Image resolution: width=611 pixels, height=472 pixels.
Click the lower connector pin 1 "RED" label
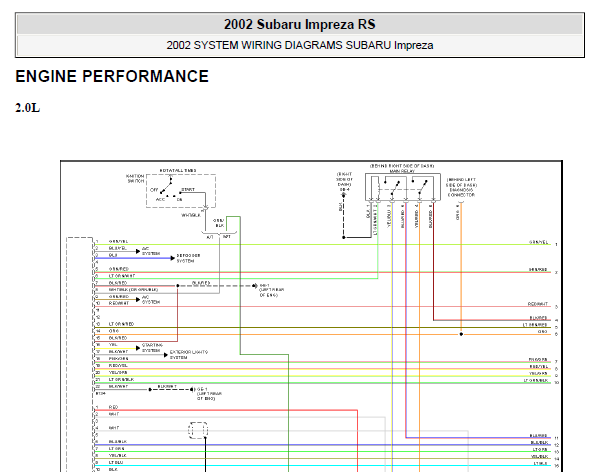(x=113, y=407)
